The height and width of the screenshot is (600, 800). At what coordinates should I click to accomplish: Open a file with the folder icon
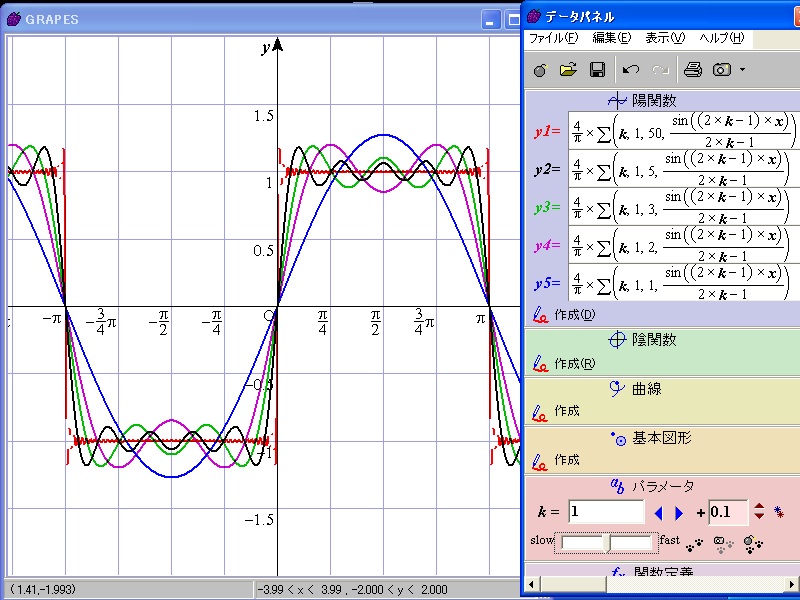[x=568, y=70]
